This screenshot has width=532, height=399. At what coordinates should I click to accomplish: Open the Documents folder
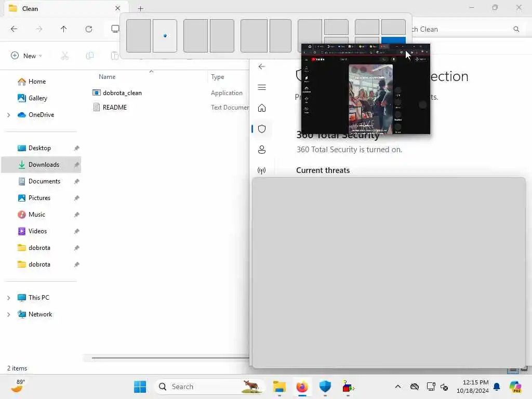pyautogui.click(x=44, y=181)
